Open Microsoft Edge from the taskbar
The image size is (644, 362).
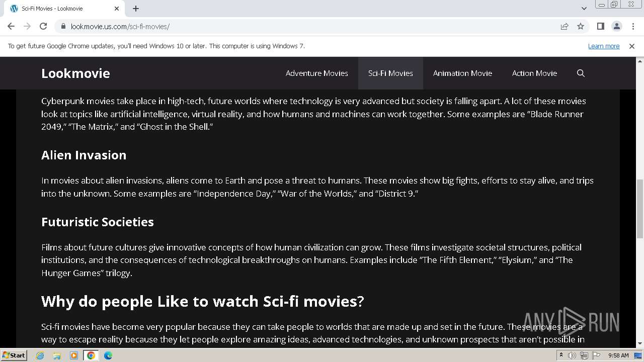tap(108, 355)
